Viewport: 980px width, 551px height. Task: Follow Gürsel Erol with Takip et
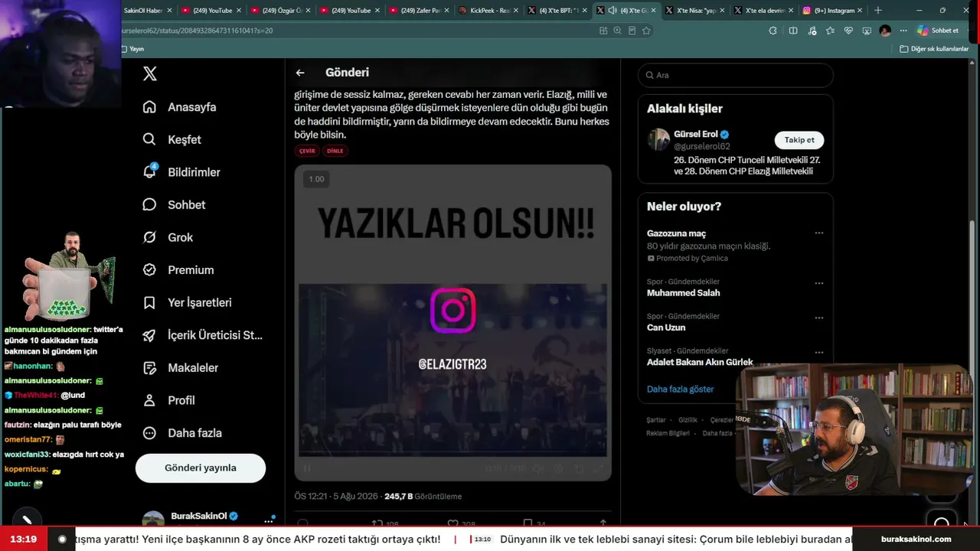point(799,140)
